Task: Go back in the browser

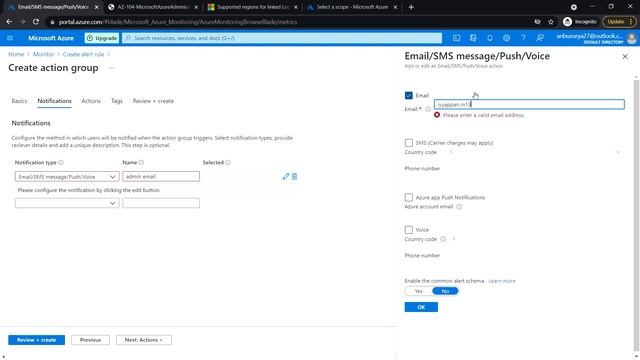Action: 9,22
